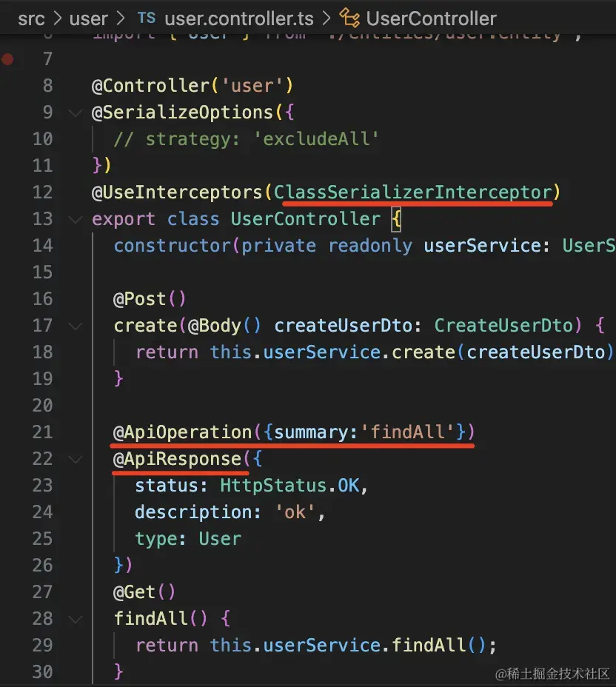Place cursor on @ApiResponse decorator

[177, 459]
